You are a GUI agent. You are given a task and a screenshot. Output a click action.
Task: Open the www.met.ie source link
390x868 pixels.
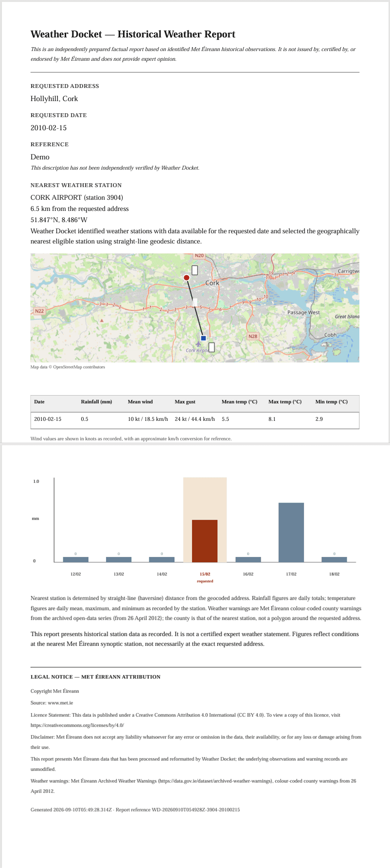pyautogui.click(x=59, y=703)
